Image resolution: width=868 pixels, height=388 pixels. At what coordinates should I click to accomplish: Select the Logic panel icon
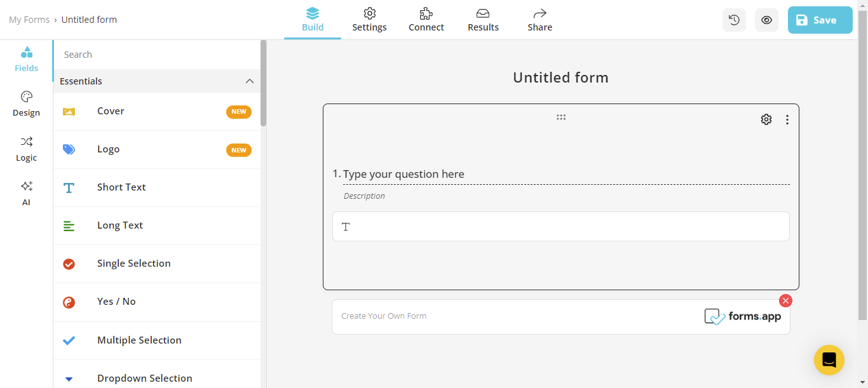26,148
